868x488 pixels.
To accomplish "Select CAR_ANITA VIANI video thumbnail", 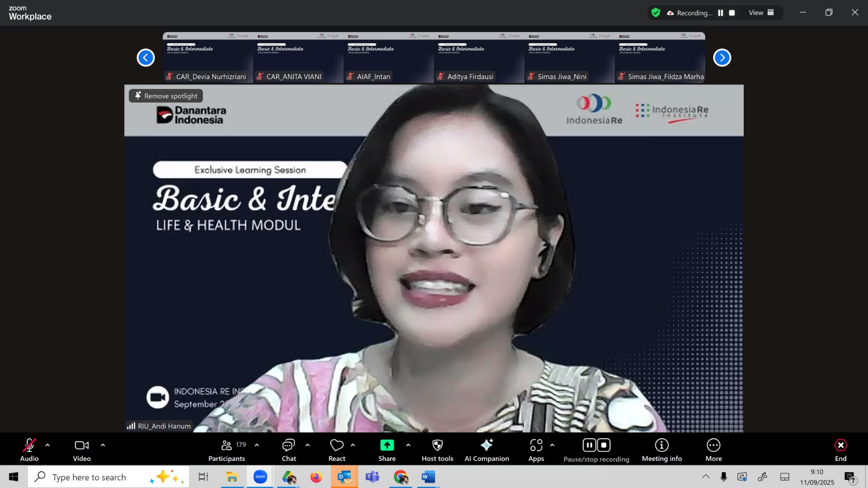I will click(x=298, y=57).
